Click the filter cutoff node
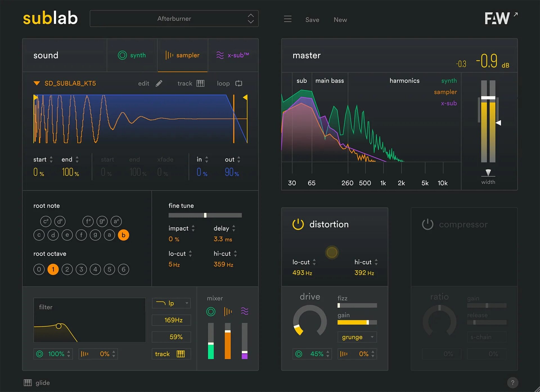 [x=58, y=326]
